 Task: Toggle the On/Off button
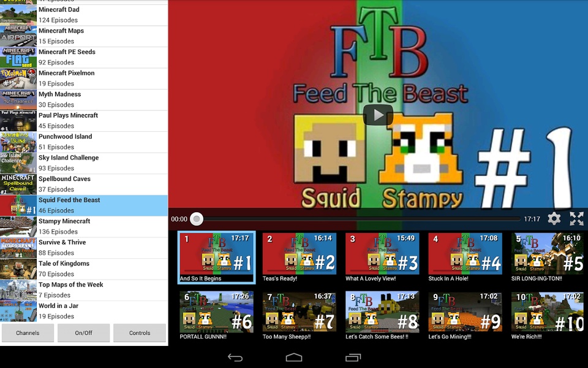(x=84, y=332)
